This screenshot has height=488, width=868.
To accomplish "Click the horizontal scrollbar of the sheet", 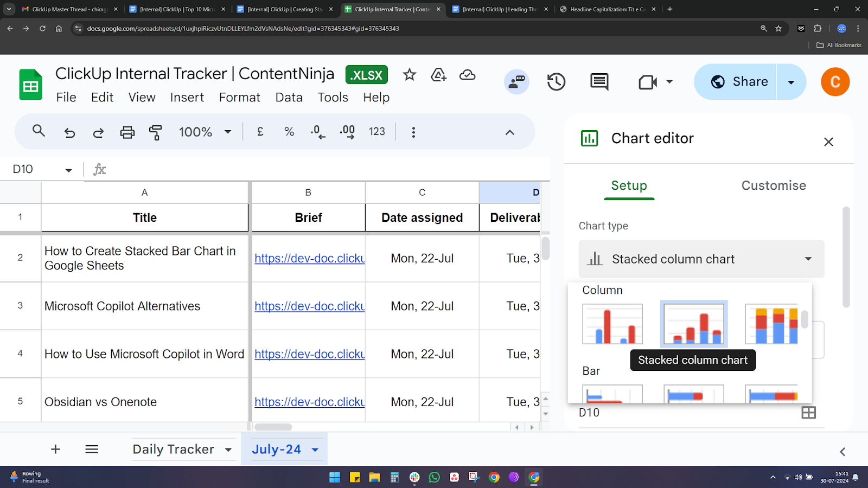I will 273,427.
